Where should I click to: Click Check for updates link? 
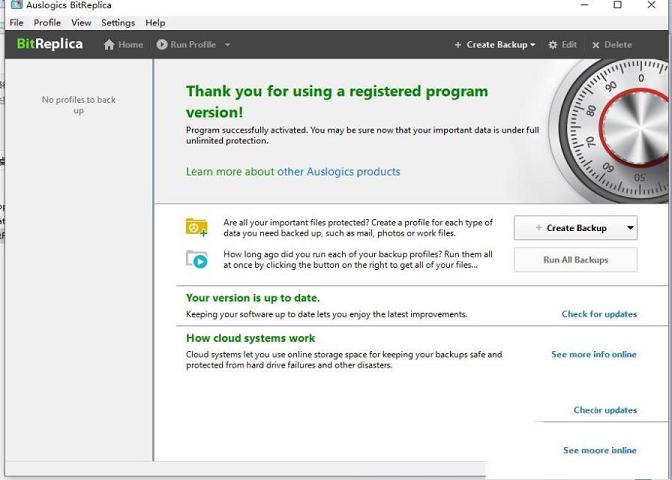coord(599,314)
